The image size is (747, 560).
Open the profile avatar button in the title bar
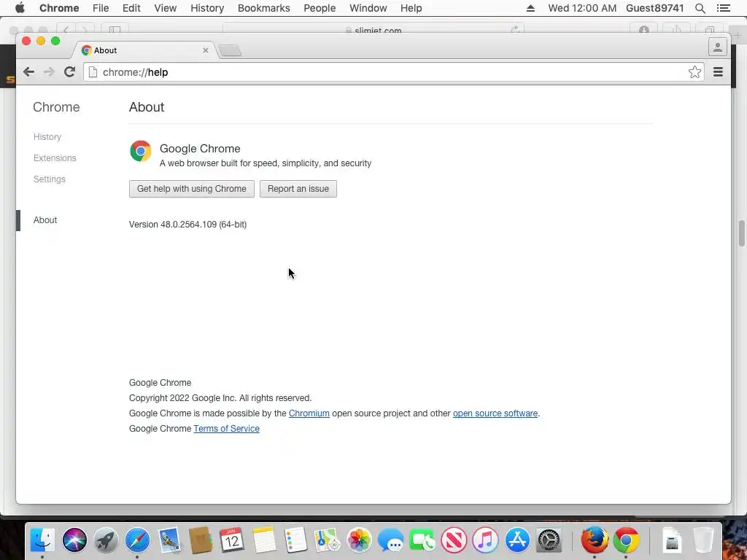click(x=718, y=47)
